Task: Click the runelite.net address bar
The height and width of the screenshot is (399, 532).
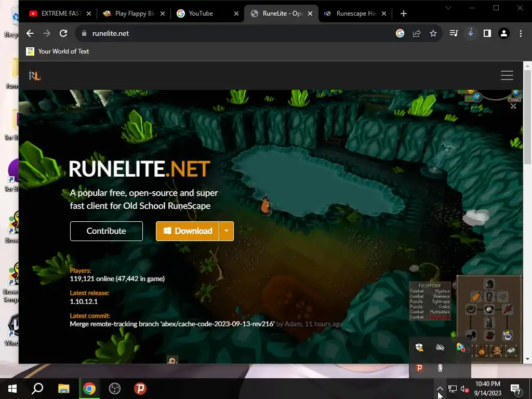Action: (237, 33)
